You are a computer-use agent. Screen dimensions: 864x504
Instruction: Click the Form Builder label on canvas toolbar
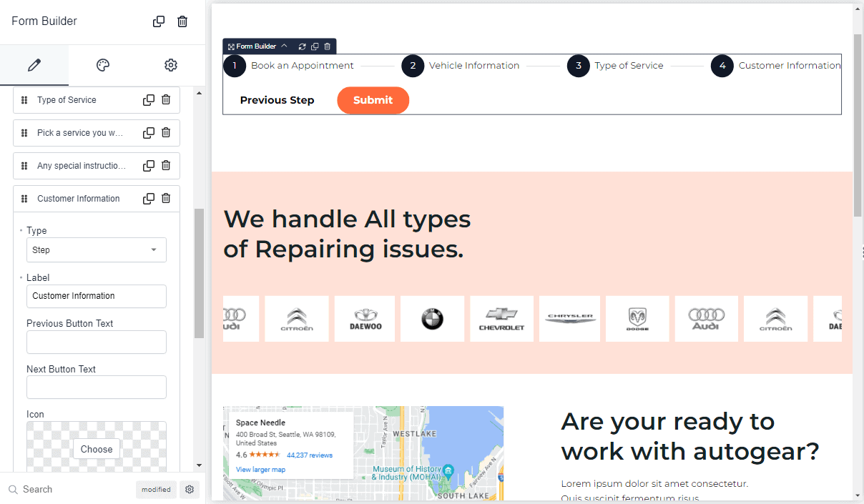tap(256, 46)
